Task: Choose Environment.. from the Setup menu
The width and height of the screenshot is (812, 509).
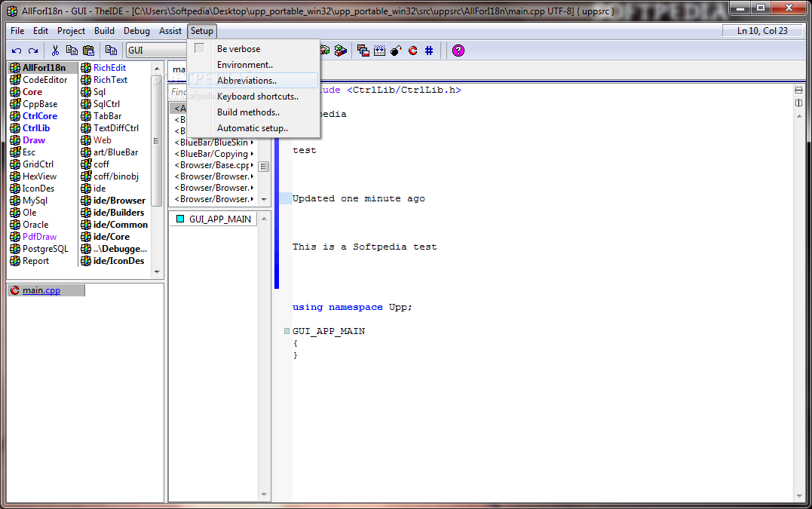Action: pos(253,65)
